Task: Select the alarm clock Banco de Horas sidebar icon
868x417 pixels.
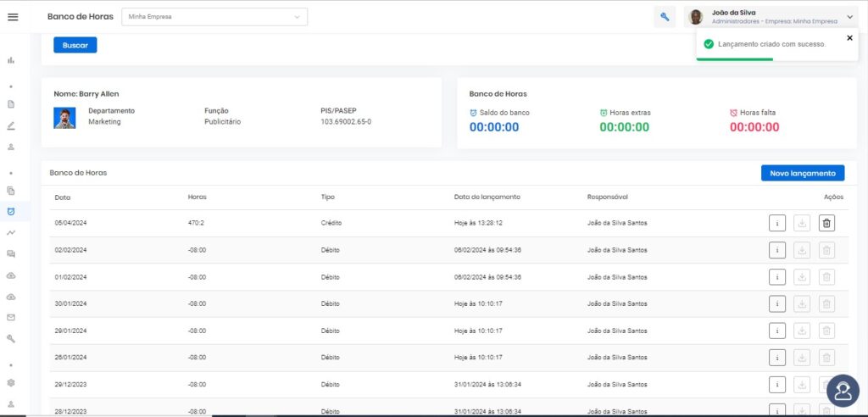Action: (x=10, y=212)
